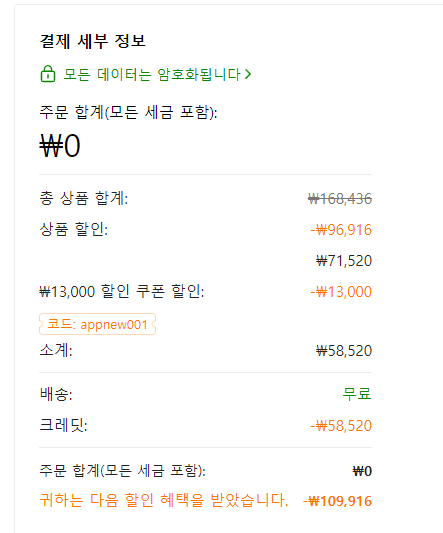Select the '₩13,000 할인 쿠폰 할인' label
The height and width of the screenshot is (533, 443).
pyautogui.click(x=122, y=292)
